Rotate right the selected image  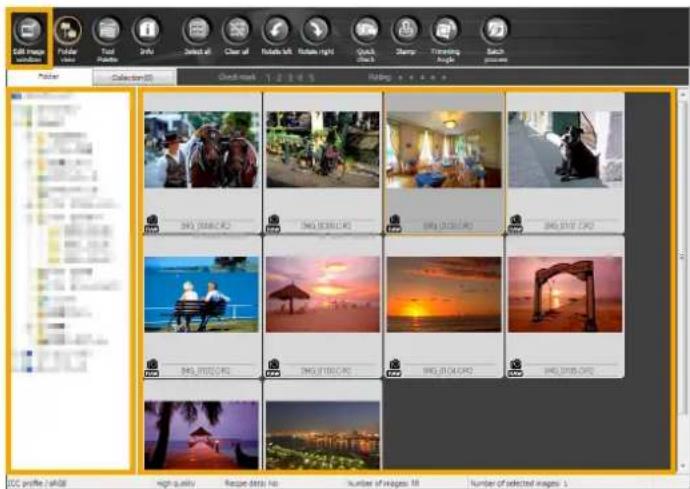pyautogui.click(x=316, y=36)
